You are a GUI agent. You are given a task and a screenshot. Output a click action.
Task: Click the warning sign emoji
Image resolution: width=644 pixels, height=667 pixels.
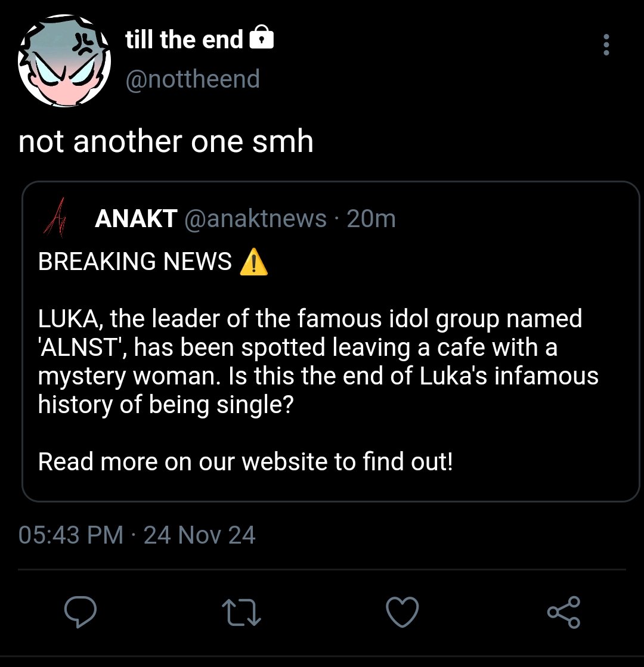pyautogui.click(x=253, y=262)
